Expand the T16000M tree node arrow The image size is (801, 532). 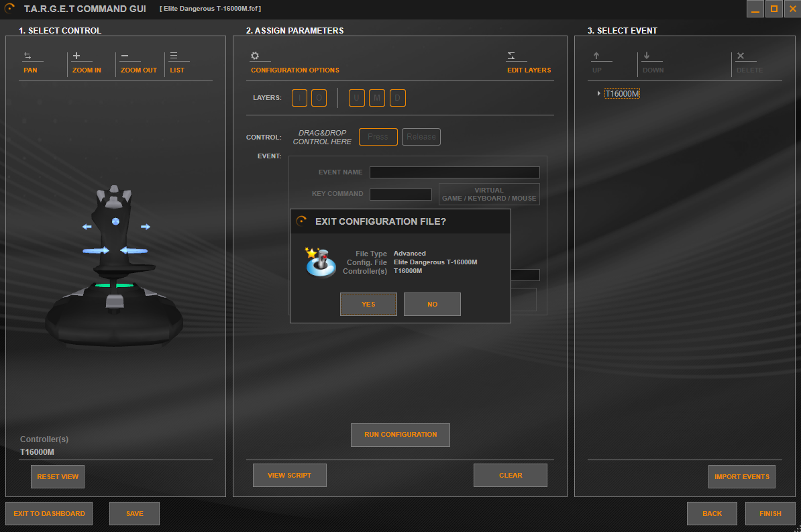[x=598, y=93]
